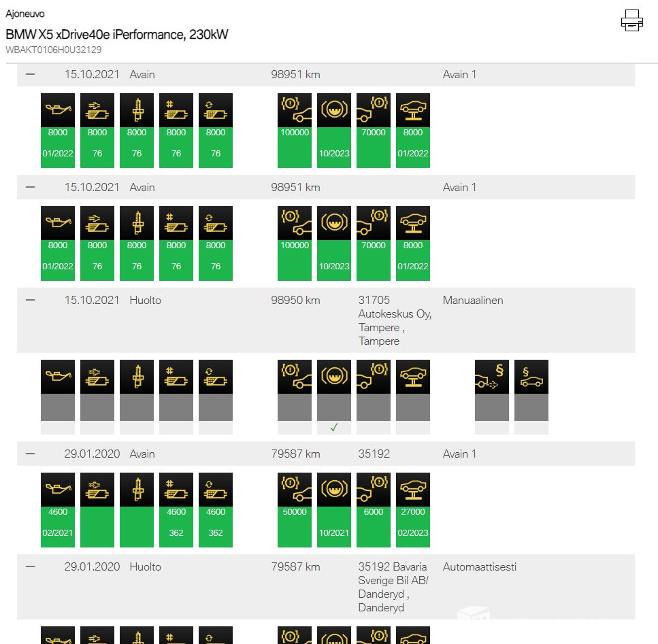Click spark plug icon in first Avain row
658x644 pixels.
[137, 110]
